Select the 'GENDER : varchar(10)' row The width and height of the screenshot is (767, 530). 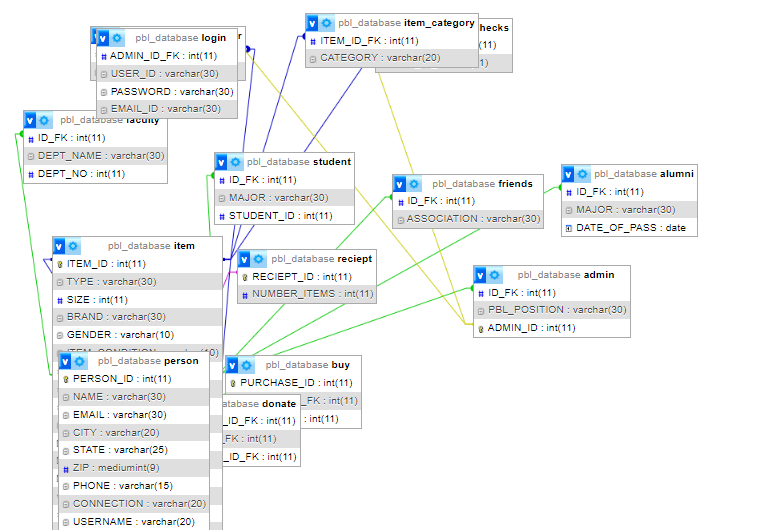point(137,335)
